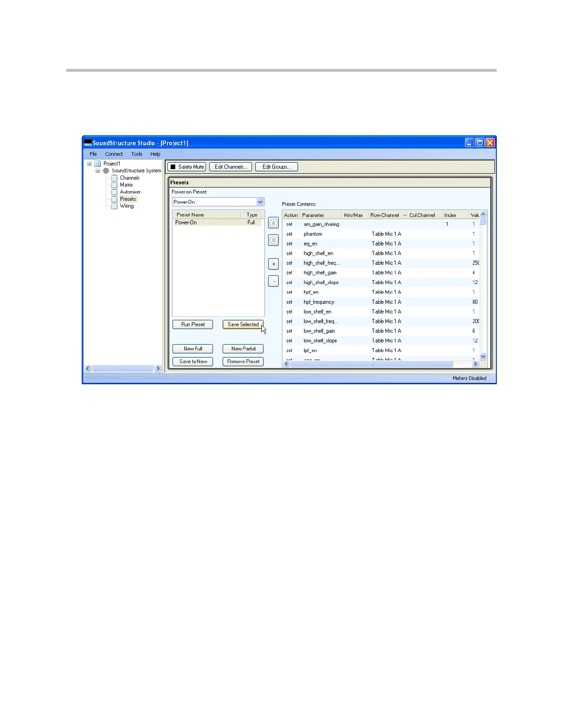Click the Edit Channels button
This screenshot has height=728, width=563.
point(230,167)
